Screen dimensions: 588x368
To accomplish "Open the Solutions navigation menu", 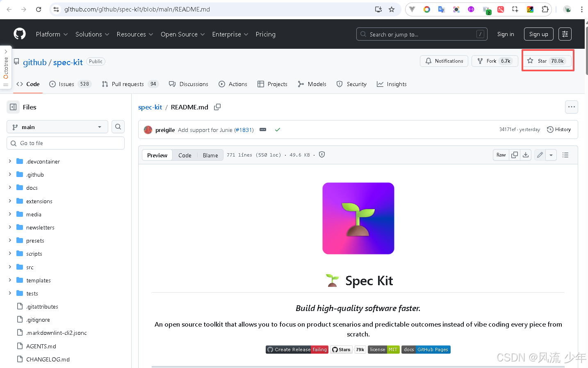I will [92, 34].
